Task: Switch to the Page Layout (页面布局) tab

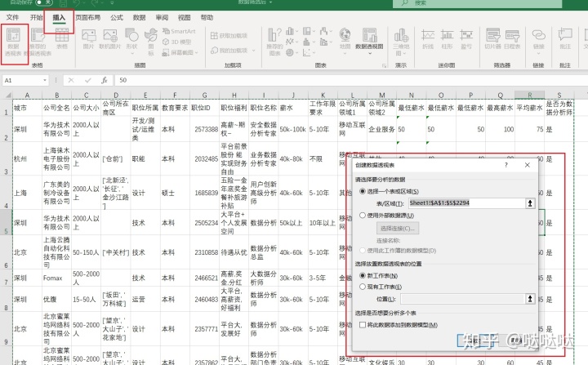Action: (87, 18)
